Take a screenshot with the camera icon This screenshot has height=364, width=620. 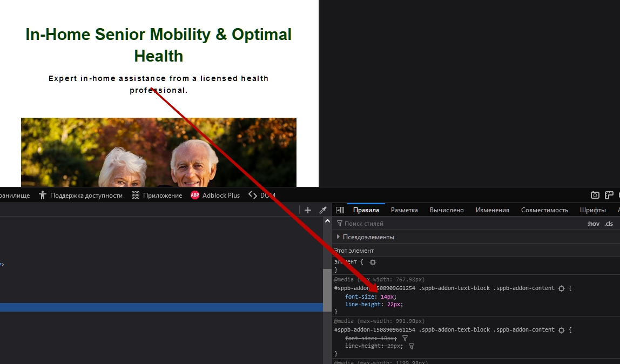pyautogui.click(x=595, y=196)
